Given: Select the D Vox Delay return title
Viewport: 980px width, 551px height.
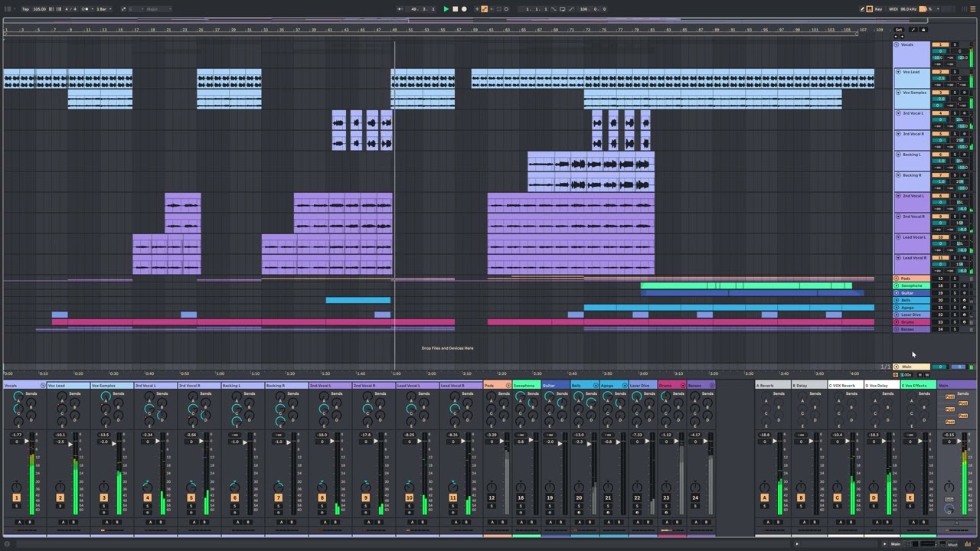Looking at the screenshot, I should (x=882, y=385).
